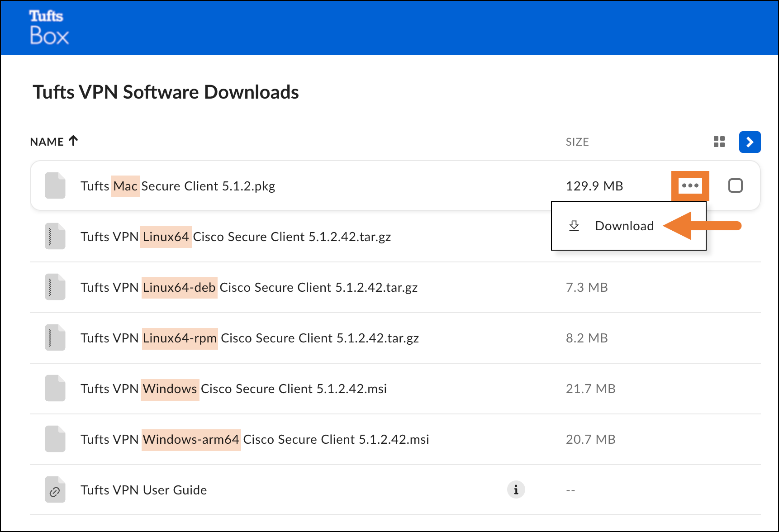The height and width of the screenshot is (532, 779).
Task: Click the info icon on Tufts VPN User Guide
Action: (x=515, y=489)
